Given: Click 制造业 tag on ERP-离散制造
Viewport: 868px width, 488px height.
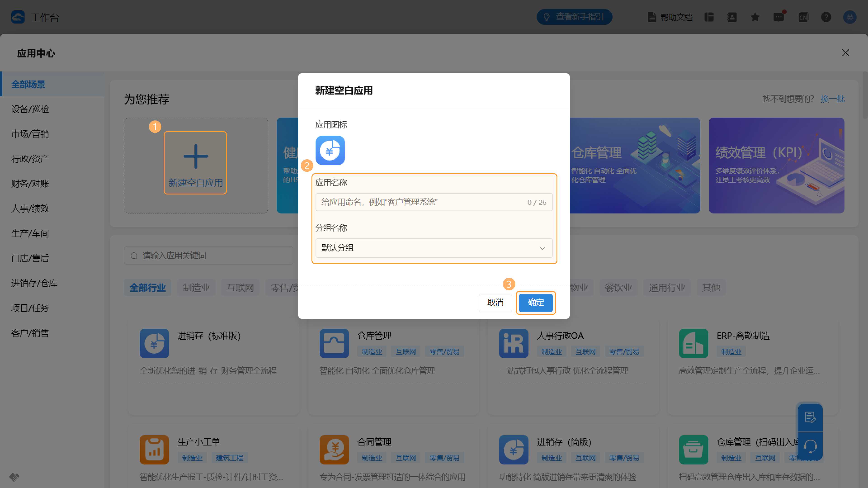Looking at the screenshot, I should point(731,351).
